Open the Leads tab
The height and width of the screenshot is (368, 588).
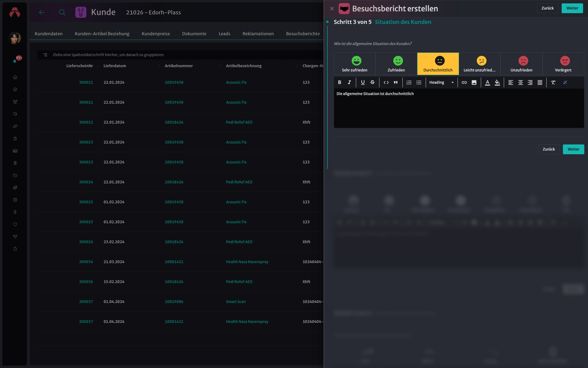[x=224, y=34]
